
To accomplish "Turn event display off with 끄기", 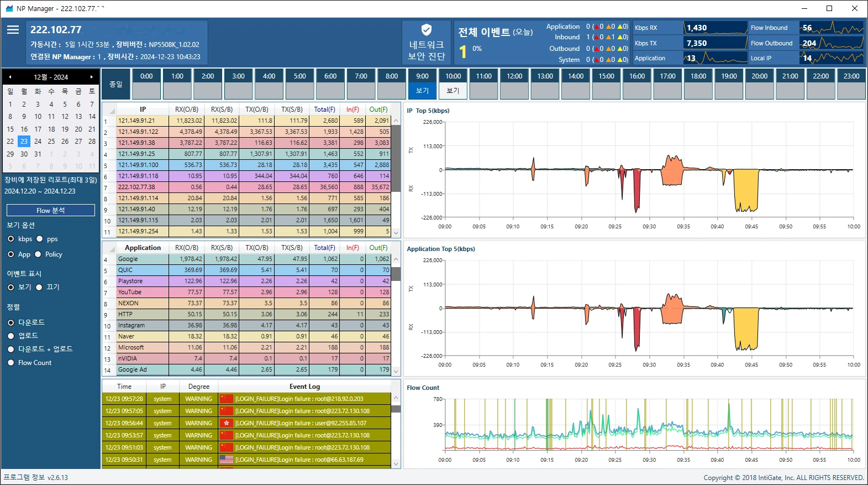I will 39,288.
